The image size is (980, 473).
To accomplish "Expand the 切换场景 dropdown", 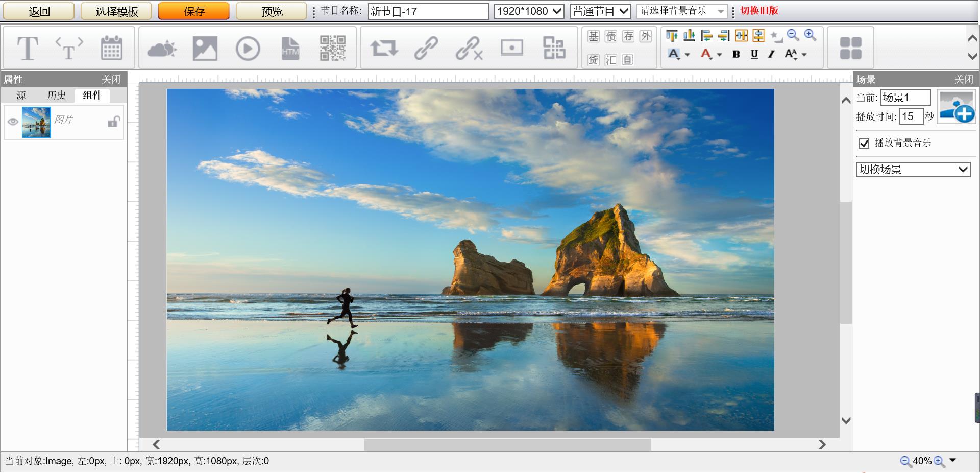I will click(913, 170).
